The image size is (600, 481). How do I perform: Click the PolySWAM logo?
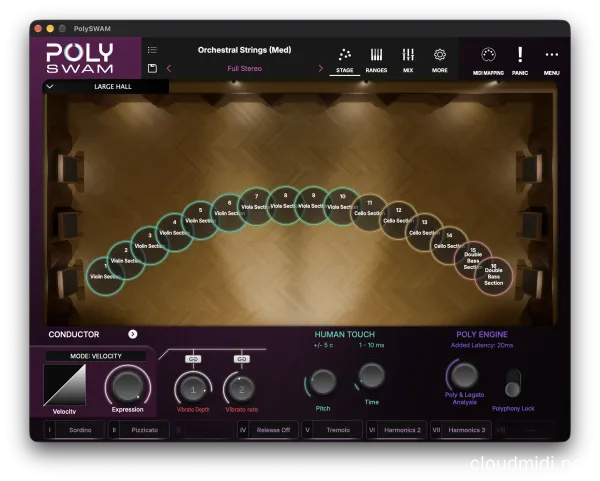80,58
